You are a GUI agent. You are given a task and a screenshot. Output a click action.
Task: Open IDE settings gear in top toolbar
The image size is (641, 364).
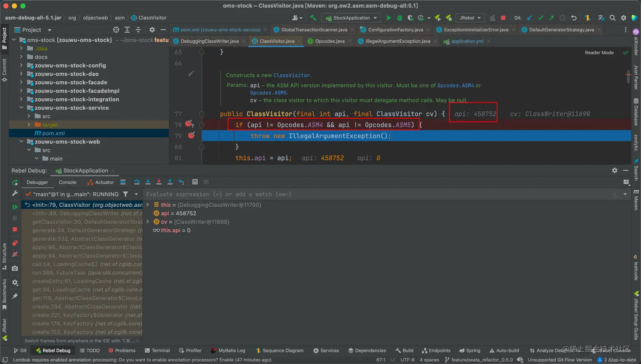[624, 18]
